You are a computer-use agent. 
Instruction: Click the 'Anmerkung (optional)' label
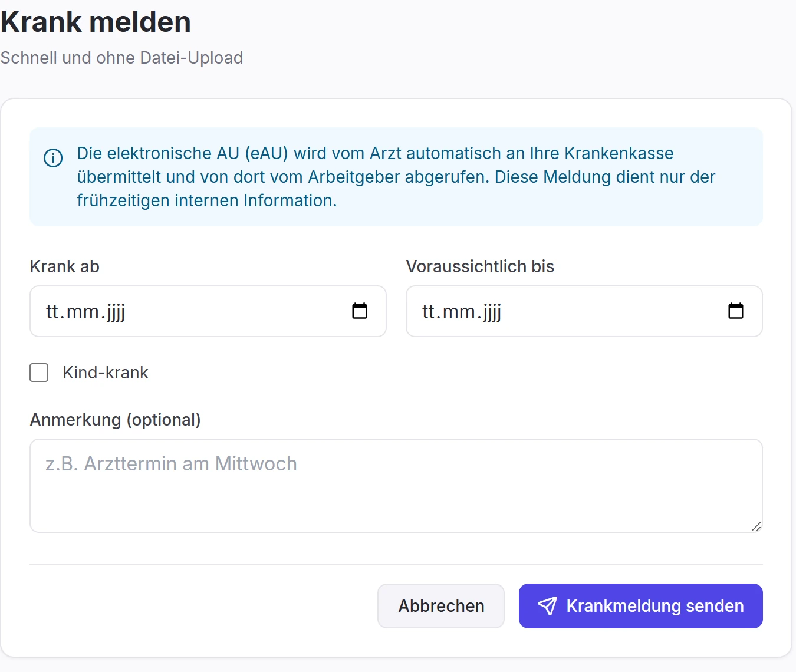tap(116, 420)
